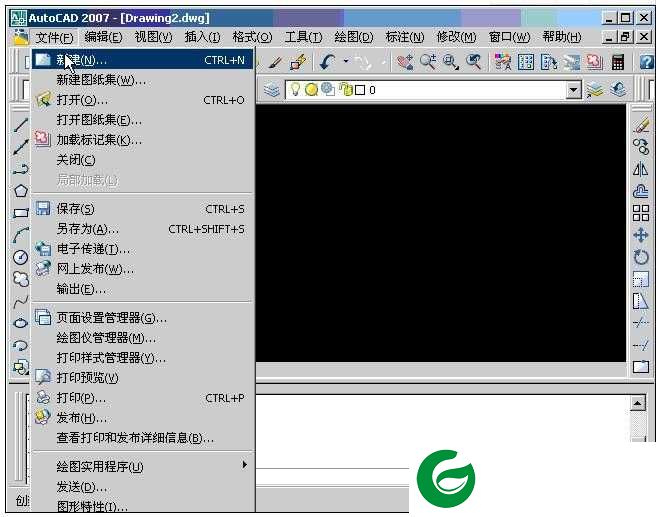Image resolution: width=659 pixels, height=517 pixels.
Task: Click the Scale tool
Action: [x=641, y=279]
